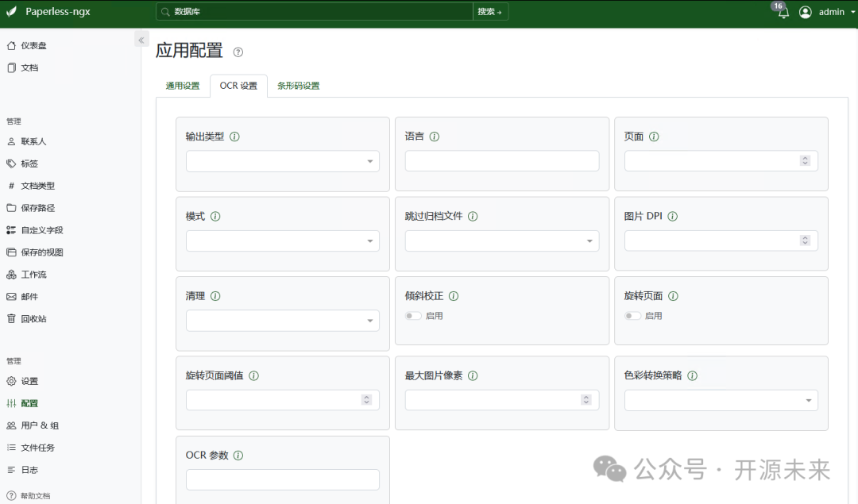Switch to the 通用设置 tab
858x504 pixels.
pyautogui.click(x=182, y=85)
